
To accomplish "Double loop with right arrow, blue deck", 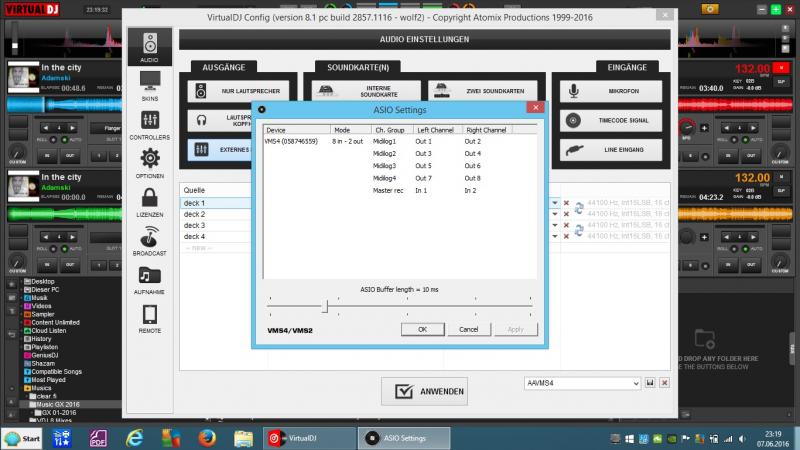I will pos(72,128).
